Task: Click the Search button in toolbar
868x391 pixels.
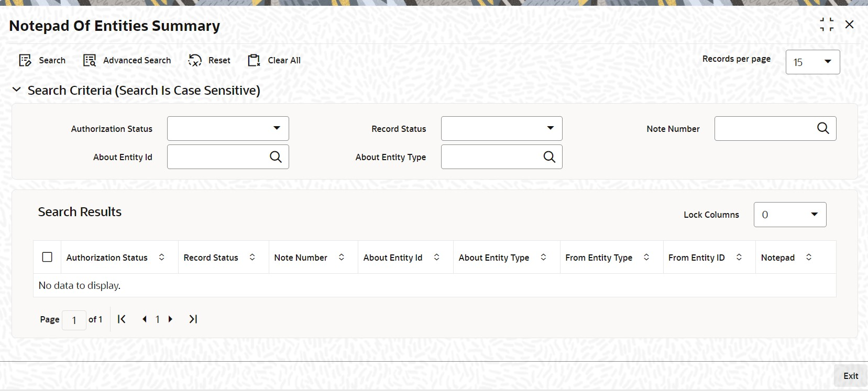Action: click(42, 61)
